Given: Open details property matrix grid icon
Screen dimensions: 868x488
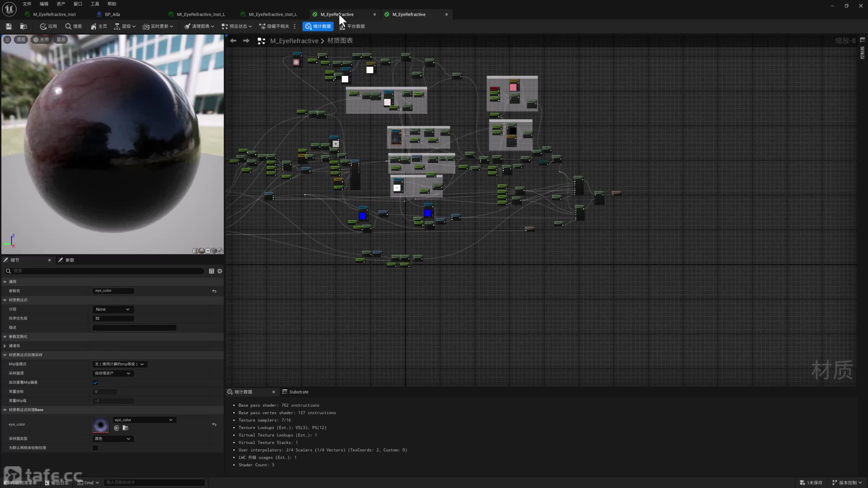Looking at the screenshot, I should coord(212,271).
